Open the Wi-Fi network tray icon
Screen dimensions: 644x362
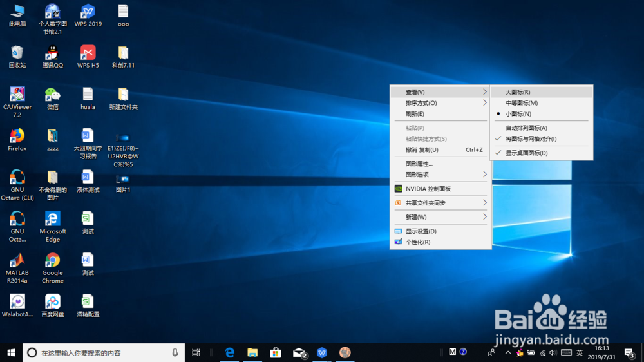coord(542,352)
